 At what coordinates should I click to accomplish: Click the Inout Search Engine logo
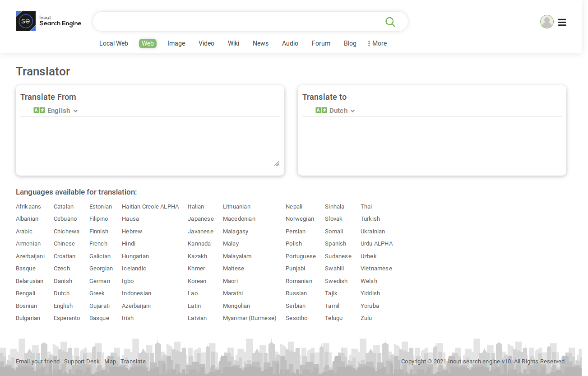[48, 21]
